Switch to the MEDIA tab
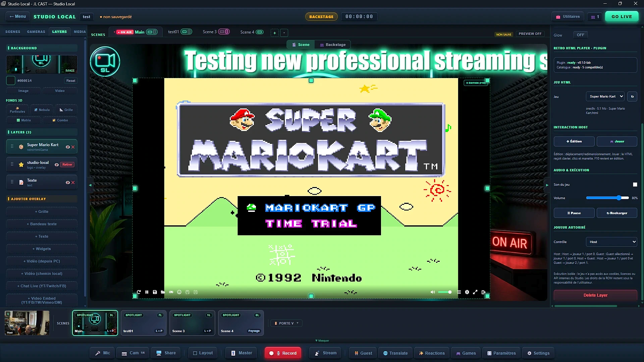The height and width of the screenshot is (362, 644). [80, 32]
